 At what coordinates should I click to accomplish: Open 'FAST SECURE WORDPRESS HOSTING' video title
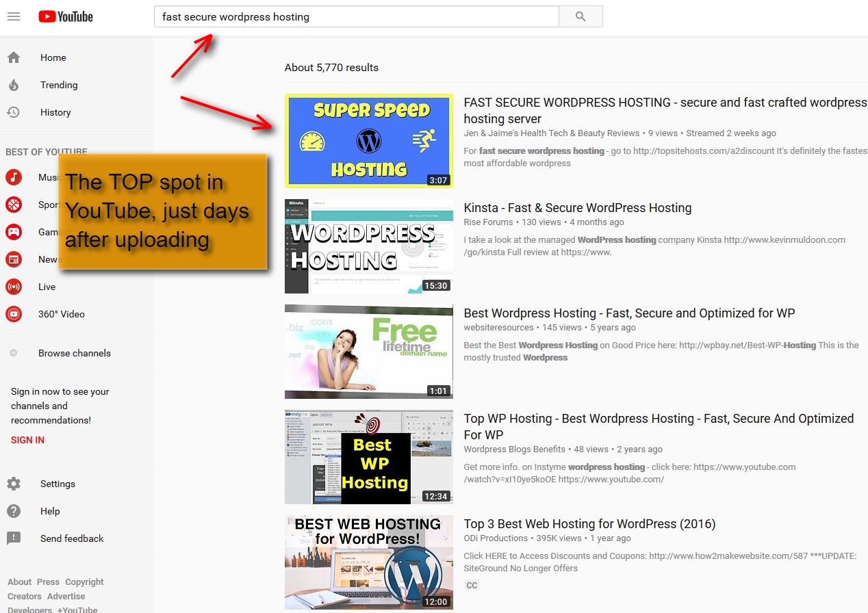coord(665,110)
